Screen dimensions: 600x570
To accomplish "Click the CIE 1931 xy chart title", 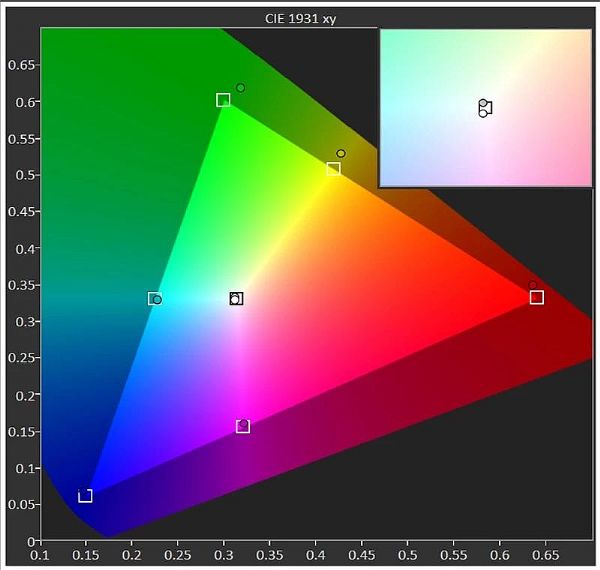I will pyautogui.click(x=300, y=18).
